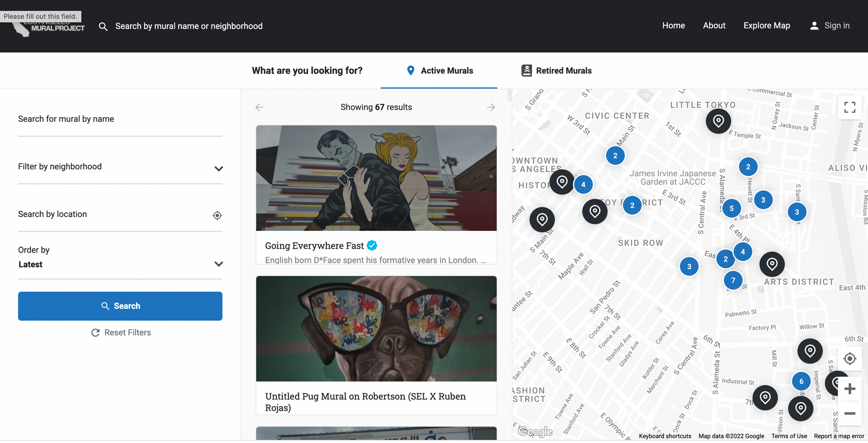Open the Going Everywhere Fast mural image
This screenshot has width=868, height=443.
376,178
